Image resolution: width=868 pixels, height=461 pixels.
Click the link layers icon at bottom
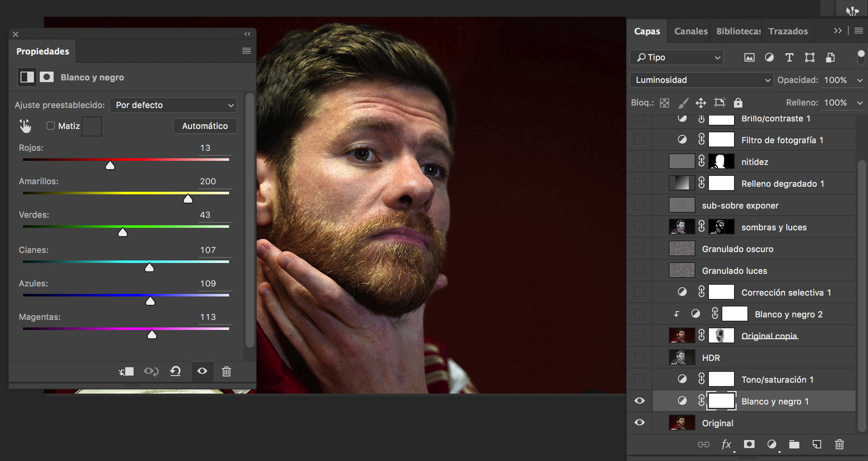[x=703, y=444]
